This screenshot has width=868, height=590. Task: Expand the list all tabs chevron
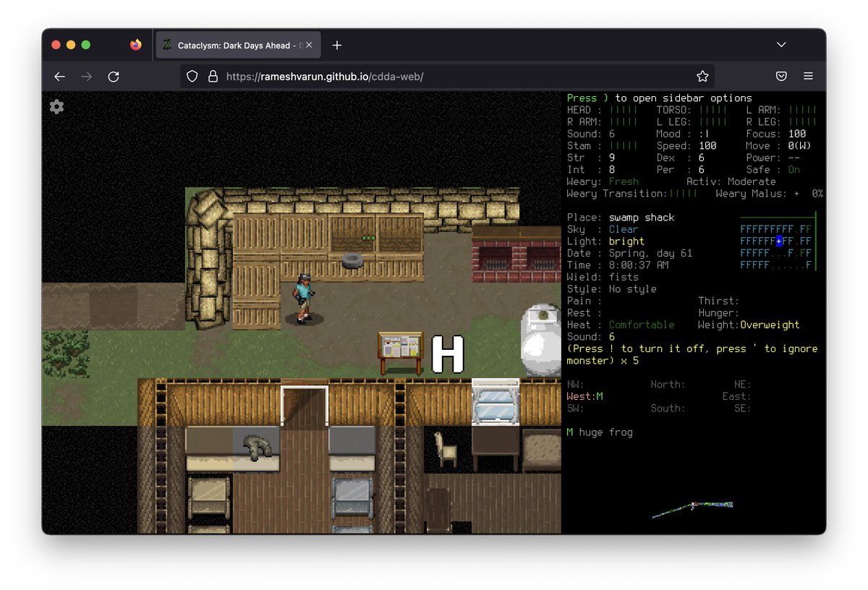tap(781, 45)
